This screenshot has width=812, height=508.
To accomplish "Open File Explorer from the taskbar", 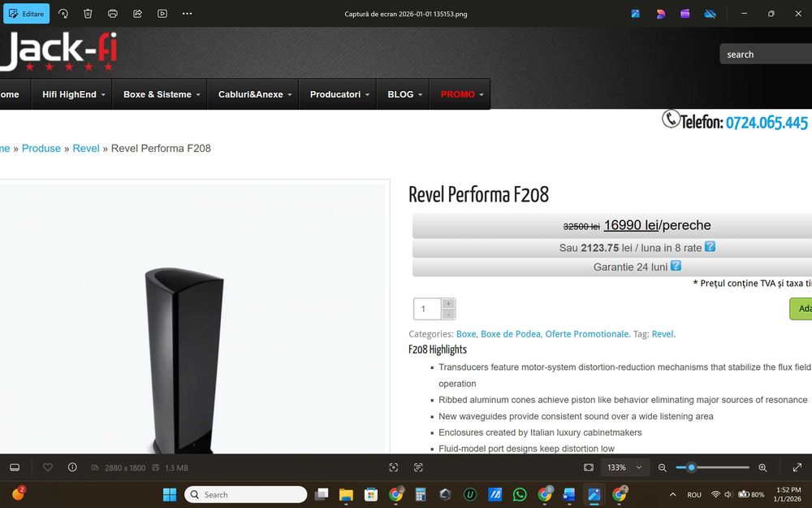I will click(x=346, y=494).
